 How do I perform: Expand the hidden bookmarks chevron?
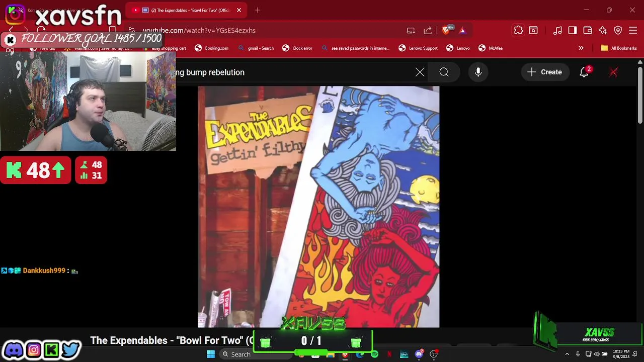(581, 48)
